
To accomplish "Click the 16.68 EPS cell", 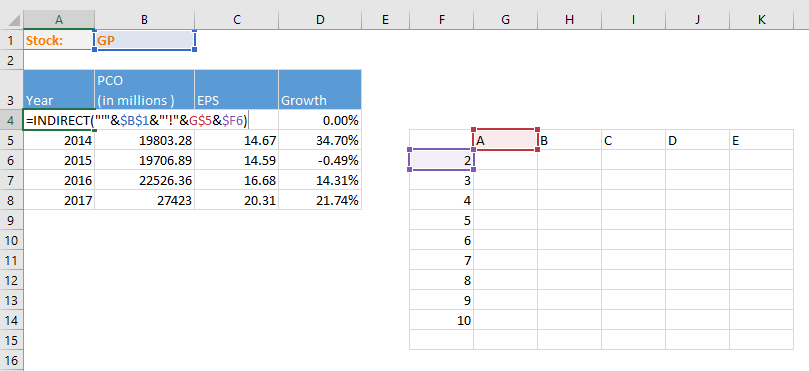I will coord(237,181).
